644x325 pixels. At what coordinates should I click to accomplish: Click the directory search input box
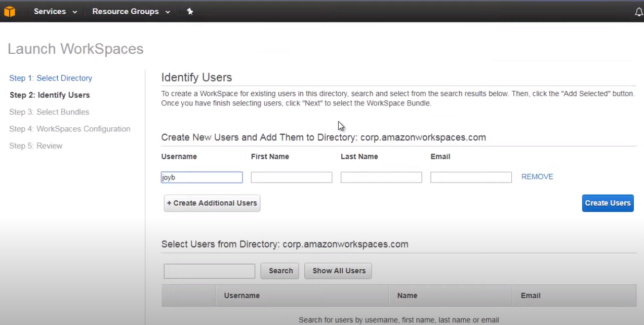pyautogui.click(x=209, y=271)
